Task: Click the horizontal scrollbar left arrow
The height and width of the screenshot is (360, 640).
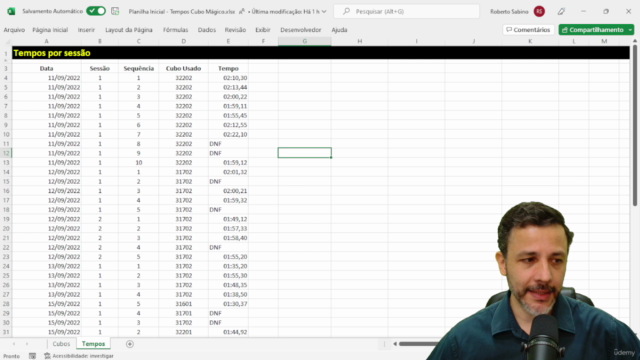Action: 395,344
